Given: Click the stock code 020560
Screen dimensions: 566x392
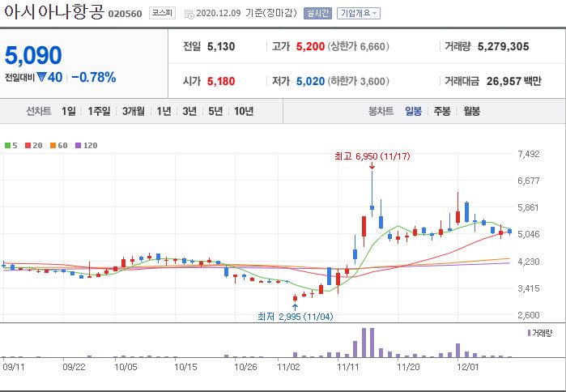Looking at the screenshot, I should pos(126,14).
